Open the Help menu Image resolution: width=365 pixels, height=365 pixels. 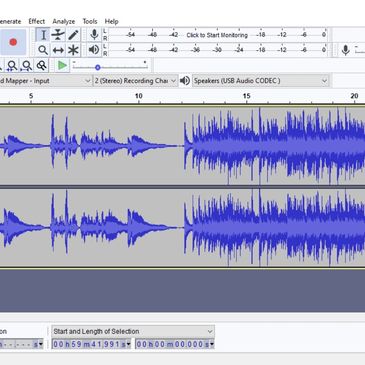pos(111,21)
